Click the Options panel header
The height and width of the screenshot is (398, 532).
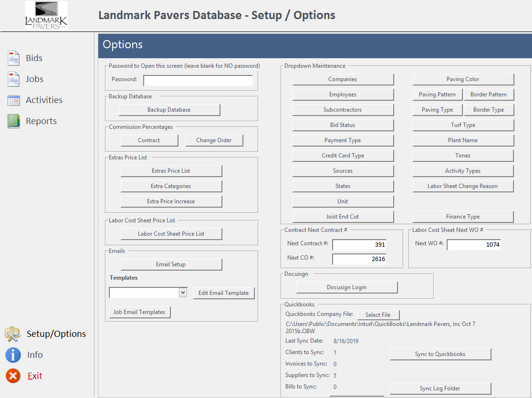pyautogui.click(x=315, y=45)
